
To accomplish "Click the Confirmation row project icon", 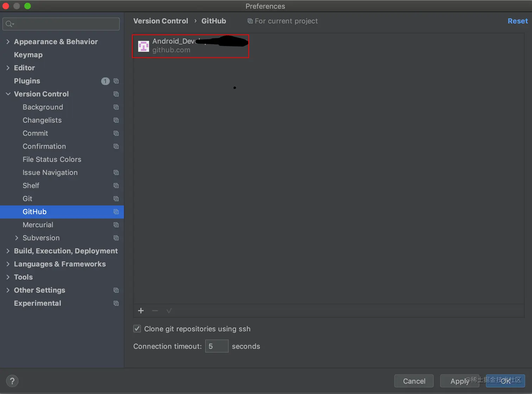I will tap(116, 146).
